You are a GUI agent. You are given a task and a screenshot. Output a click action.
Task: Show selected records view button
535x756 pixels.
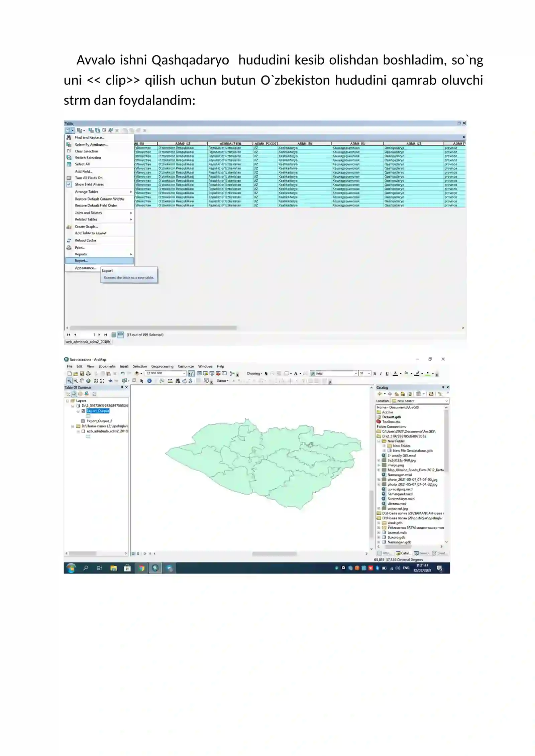(120, 335)
